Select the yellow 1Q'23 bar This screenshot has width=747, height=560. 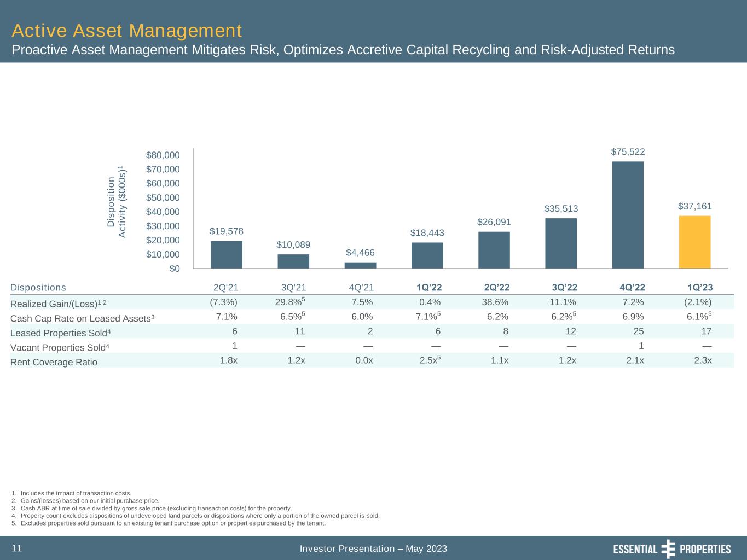pos(694,242)
